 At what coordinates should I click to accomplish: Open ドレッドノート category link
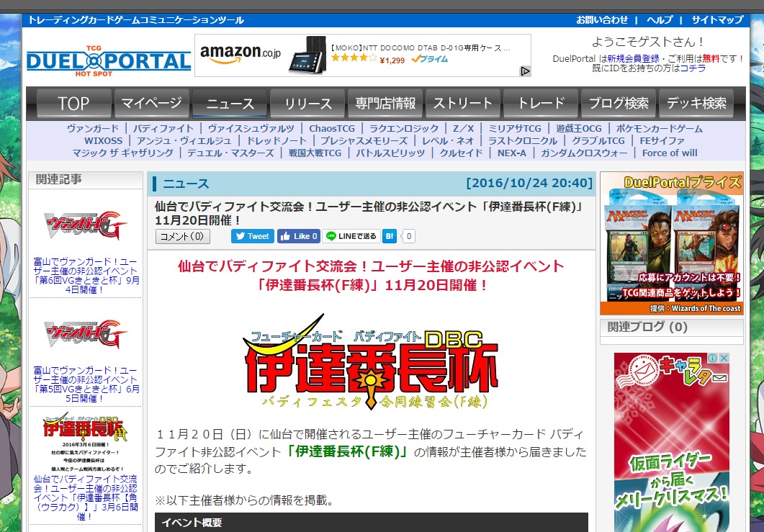(277, 141)
